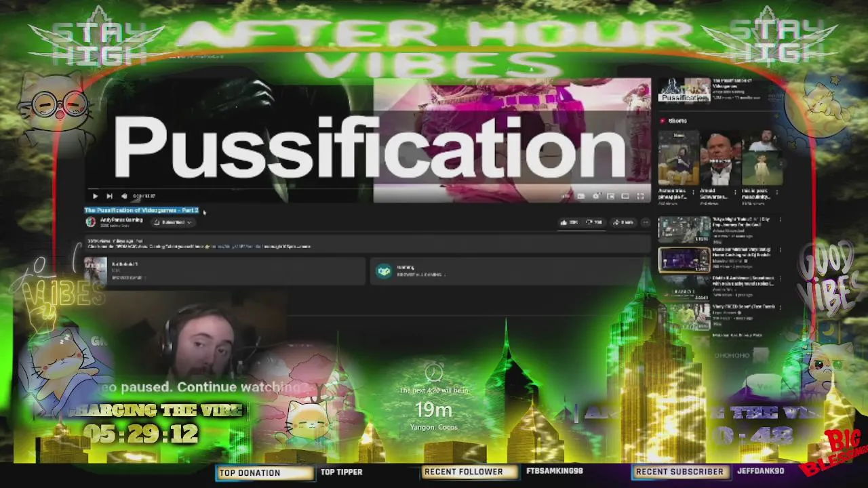The image size is (868, 488).
Task: Select the TOP TIPPER label
Action: [341, 472]
